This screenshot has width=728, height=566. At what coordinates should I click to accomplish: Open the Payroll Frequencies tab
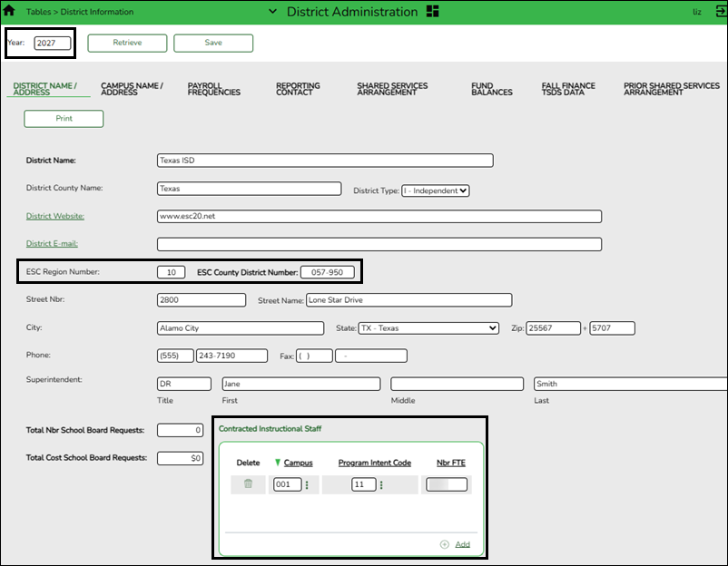tap(213, 89)
